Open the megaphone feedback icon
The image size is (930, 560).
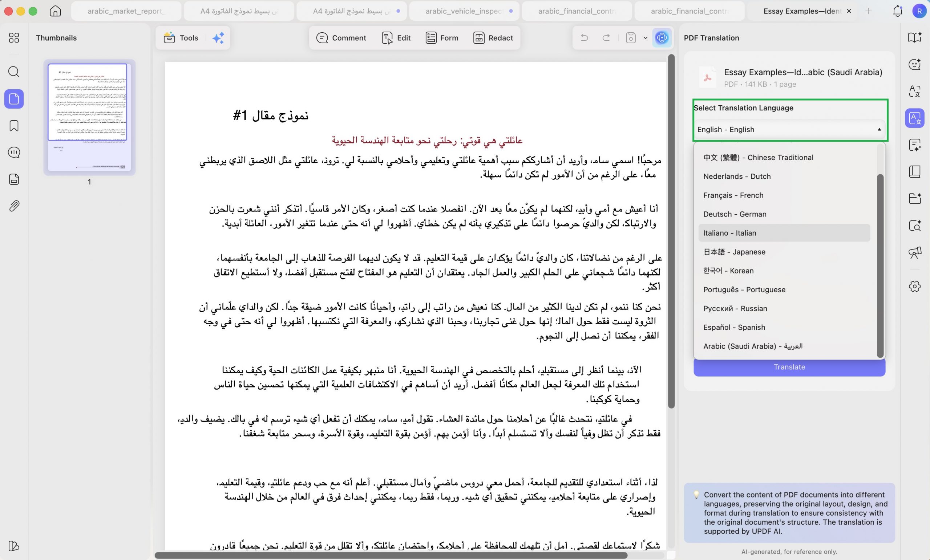click(915, 252)
